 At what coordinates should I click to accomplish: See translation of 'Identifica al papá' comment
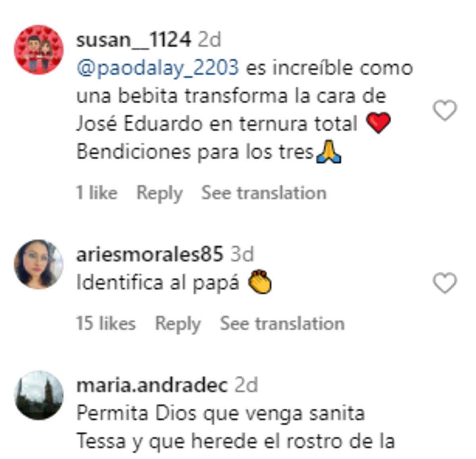(x=282, y=323)
